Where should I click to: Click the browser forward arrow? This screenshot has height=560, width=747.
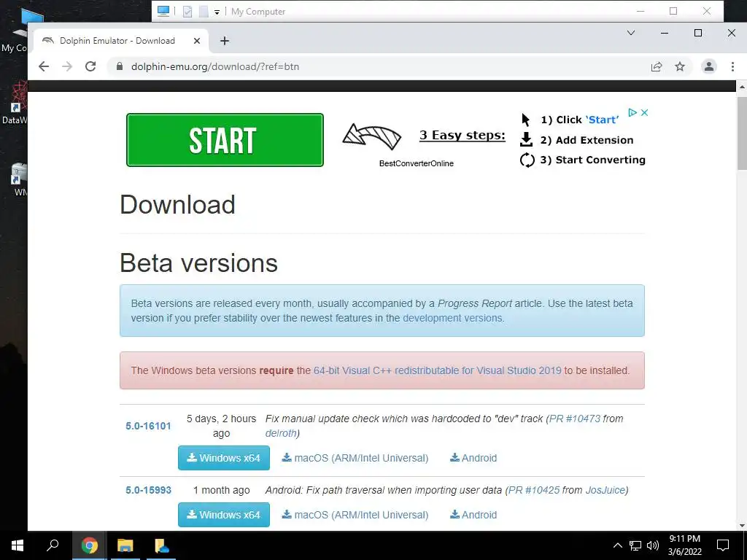click(67, 66)
